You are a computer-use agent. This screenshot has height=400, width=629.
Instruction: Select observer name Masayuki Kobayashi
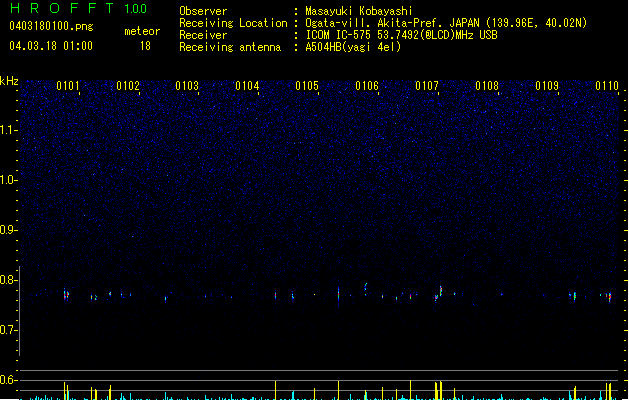pos(359,11)
